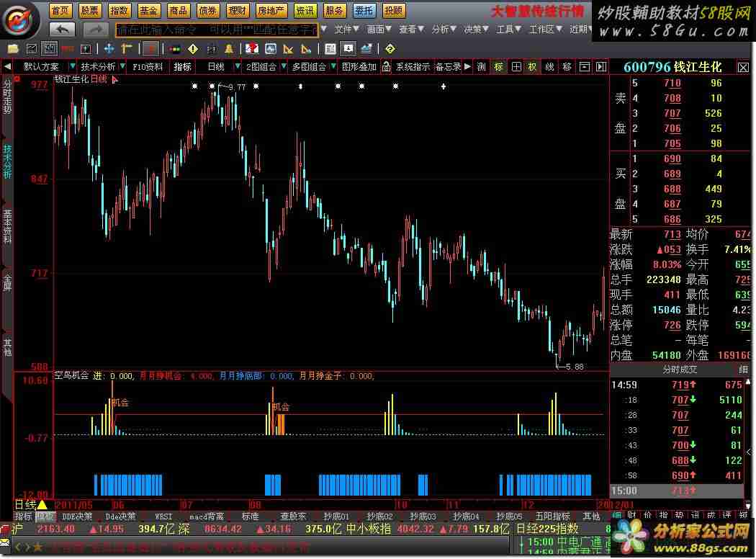Go forward with the right arrow button
The height and width of the screenshot is (559, 756).
[96, 30]
